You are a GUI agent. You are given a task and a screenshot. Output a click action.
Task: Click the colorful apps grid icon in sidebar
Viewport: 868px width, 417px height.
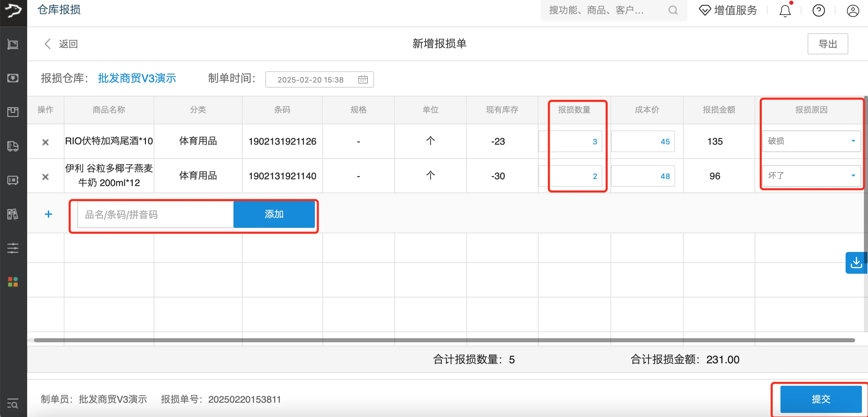[13, 282]
